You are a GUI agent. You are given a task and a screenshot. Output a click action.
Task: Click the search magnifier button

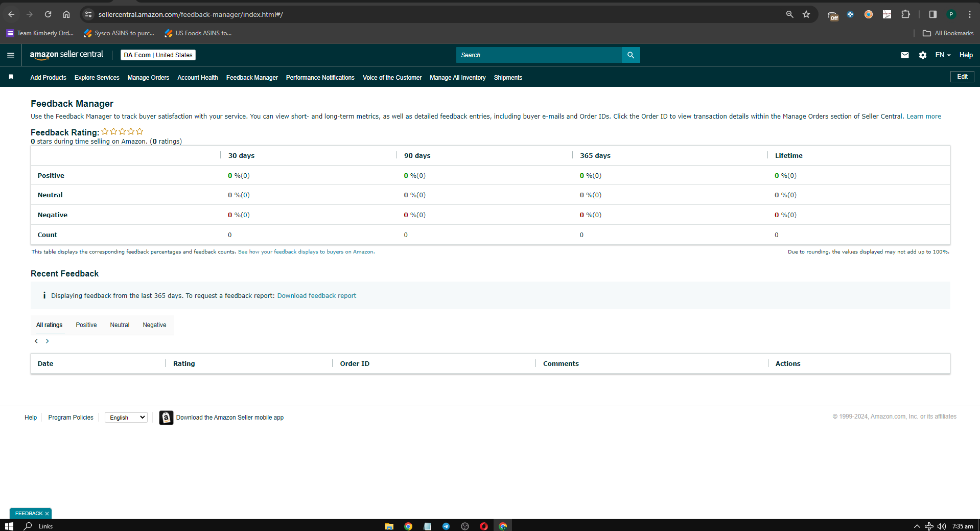(631, 55)
